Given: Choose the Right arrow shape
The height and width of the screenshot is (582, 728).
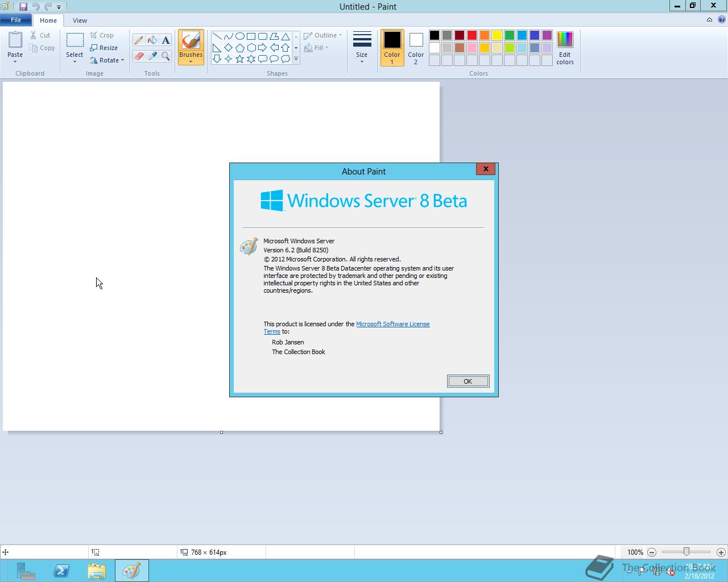Looking at the screenshot, I should [x=262, y=48].
